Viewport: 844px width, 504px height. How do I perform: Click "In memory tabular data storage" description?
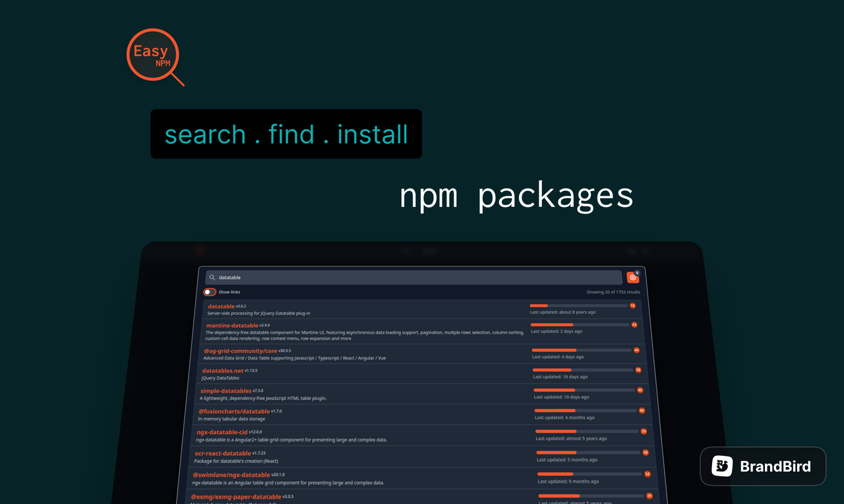pos(231,418)
